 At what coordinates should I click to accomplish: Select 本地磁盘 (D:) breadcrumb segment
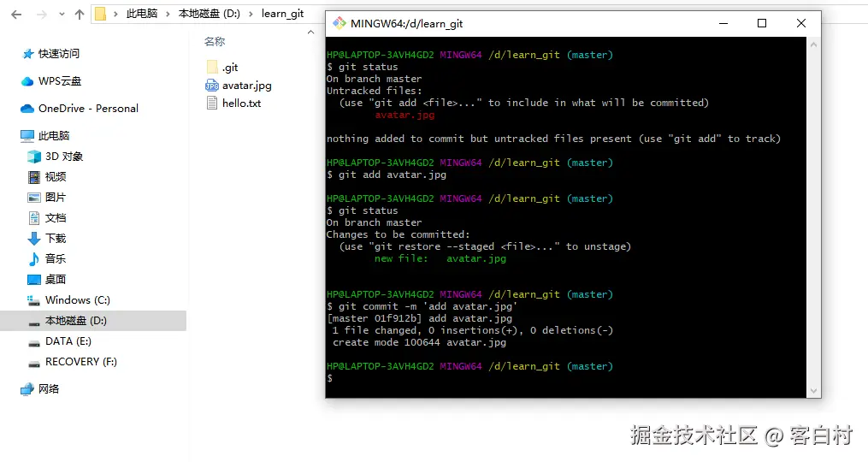210,14
